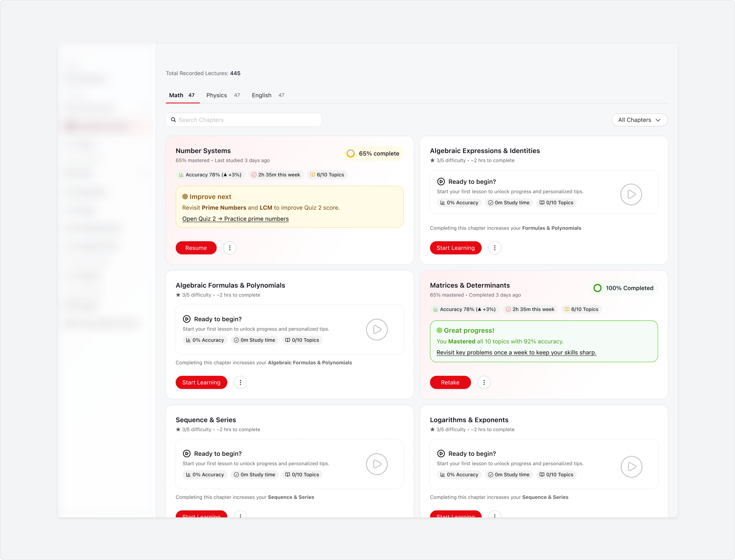This screenshot has height=560, width=735.
Task: Play Algebraic Expressions & Identities lesson circle
Action: pyautogui.click(x=631, y=194)
